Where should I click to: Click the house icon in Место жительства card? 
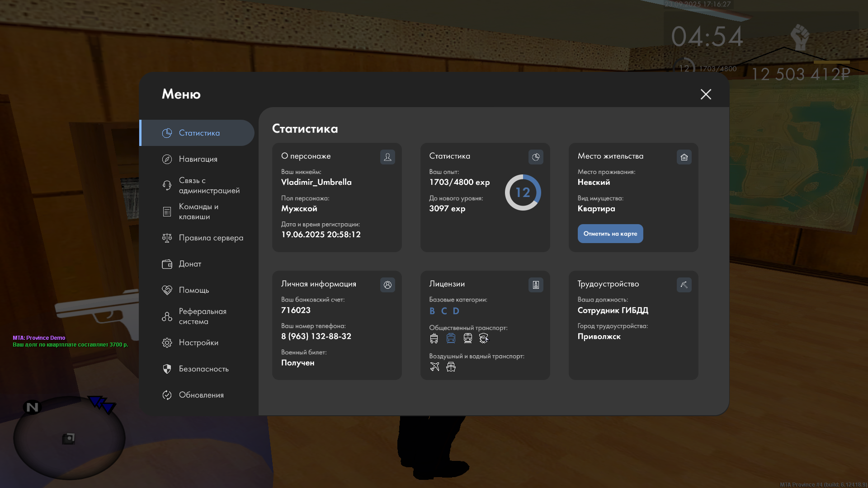684,157
